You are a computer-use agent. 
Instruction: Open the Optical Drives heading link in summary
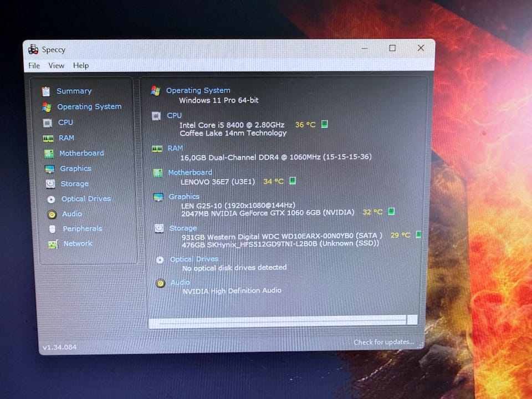(x=194, y=259)
